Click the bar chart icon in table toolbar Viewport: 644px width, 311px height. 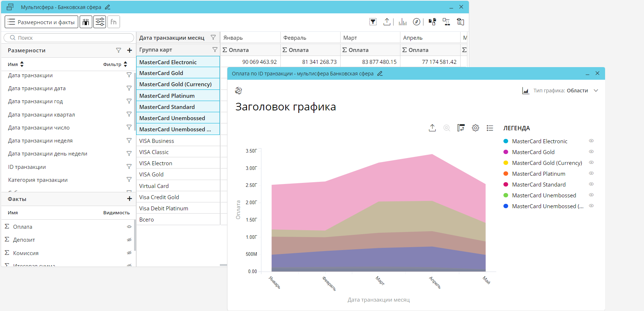coord(403,22)
